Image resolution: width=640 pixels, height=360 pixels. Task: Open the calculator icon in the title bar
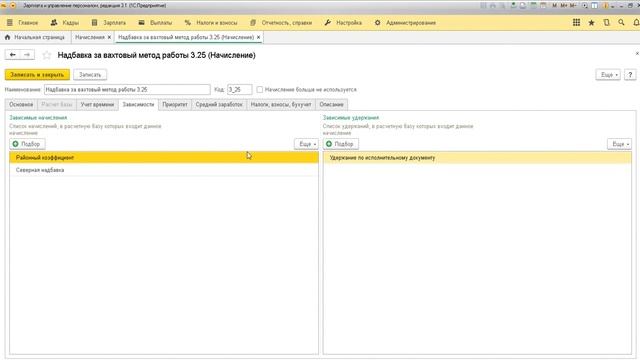[533, 6]
